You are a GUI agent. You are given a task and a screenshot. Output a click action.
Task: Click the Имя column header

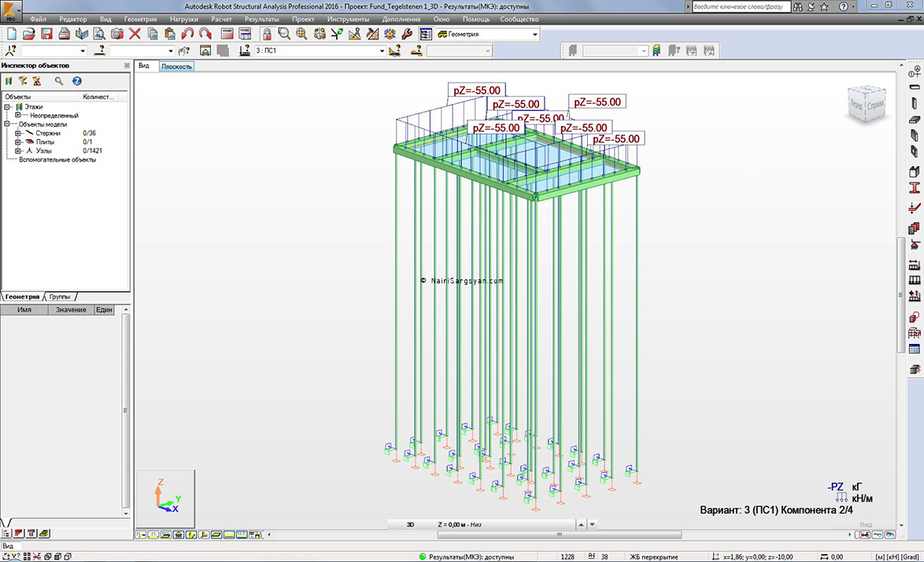pyautogui.click(x=24, y=310)
